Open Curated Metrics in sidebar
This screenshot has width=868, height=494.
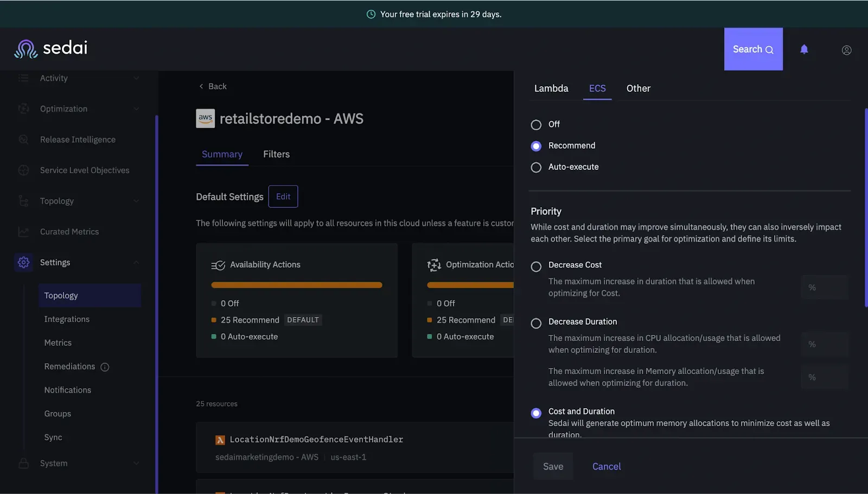pyautogui.click(x=69, y=232)
